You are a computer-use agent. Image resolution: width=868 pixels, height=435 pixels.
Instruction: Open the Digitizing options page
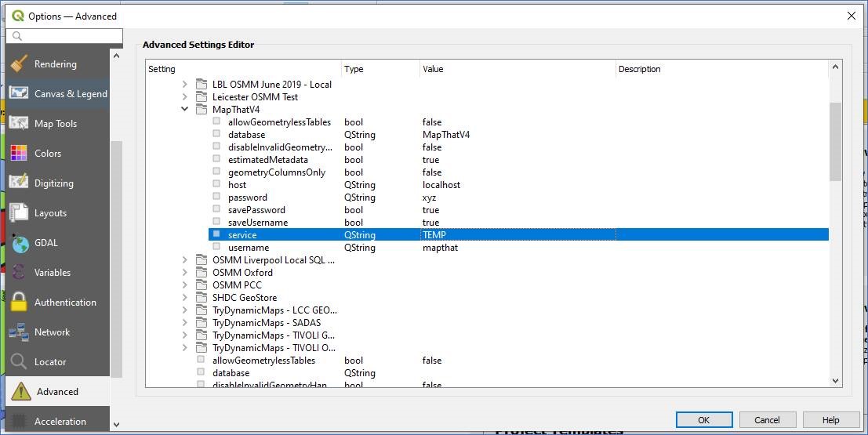(57, 183)
